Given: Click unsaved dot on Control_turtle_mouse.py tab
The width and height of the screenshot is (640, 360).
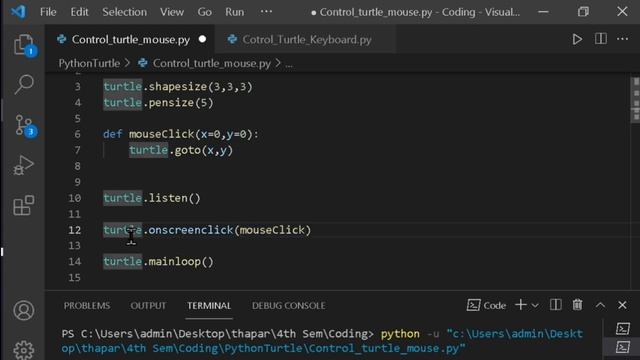Looking at the screenshot, I should (202, 39).
